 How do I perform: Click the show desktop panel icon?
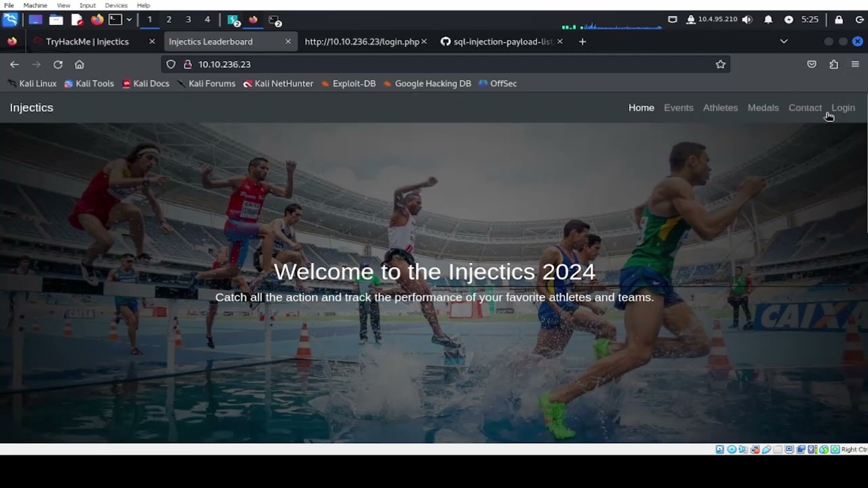click(35, 20)
